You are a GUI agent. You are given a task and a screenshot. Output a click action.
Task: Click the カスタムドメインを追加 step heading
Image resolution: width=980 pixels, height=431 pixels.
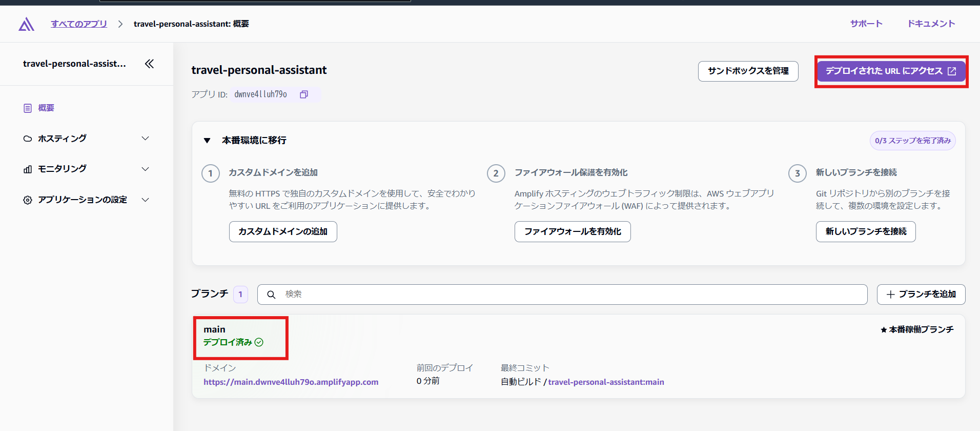click(273, 172)
